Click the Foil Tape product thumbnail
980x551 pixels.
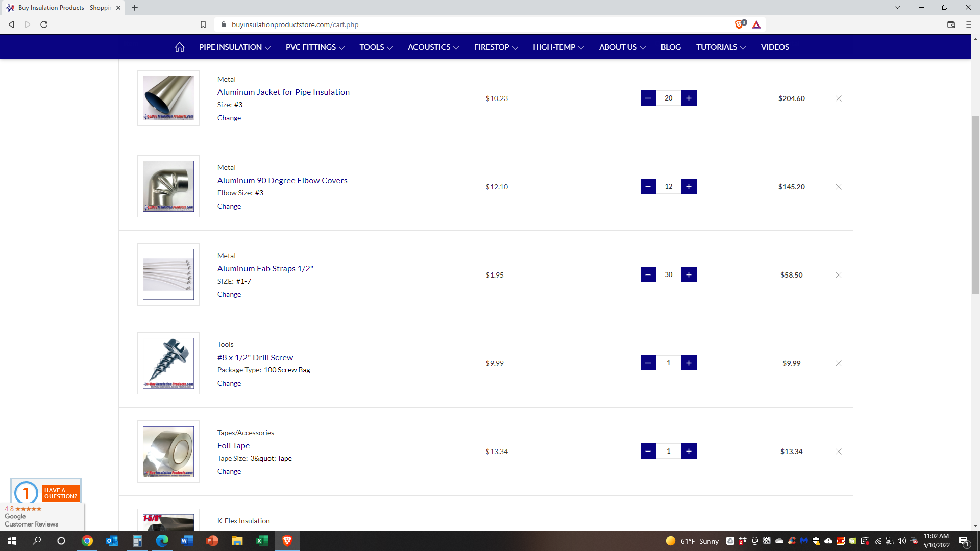168,452
